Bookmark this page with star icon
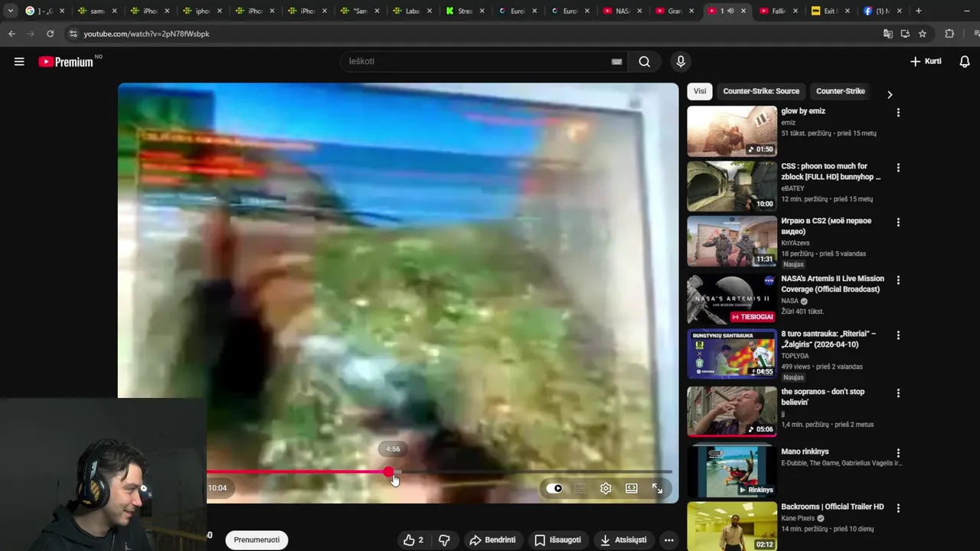 (923, 34)
